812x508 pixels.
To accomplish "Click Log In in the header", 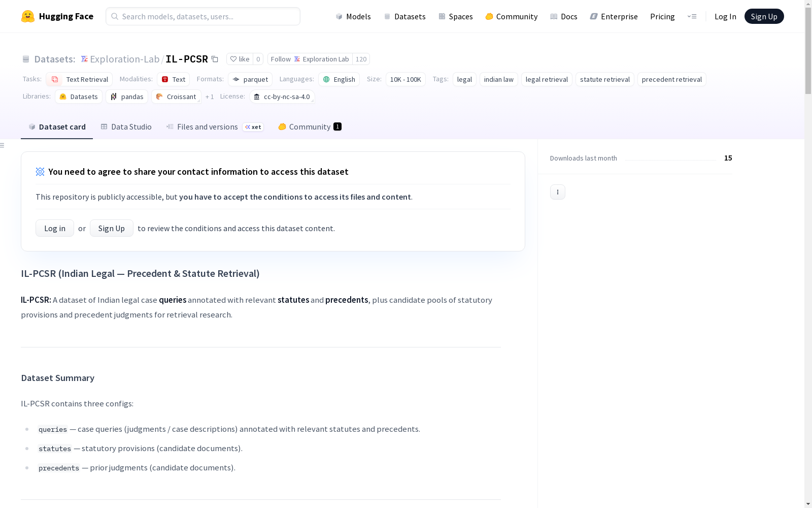I will [725, 16].
